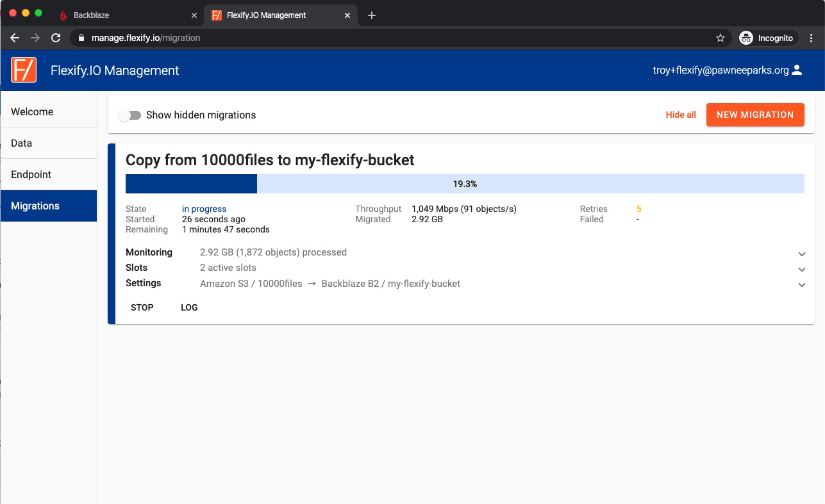The height and width of the screenshot is (504, 825).
Task: Click the Flexify.IO logo icon
Action: pyautogui.click(x=24, y=70)
